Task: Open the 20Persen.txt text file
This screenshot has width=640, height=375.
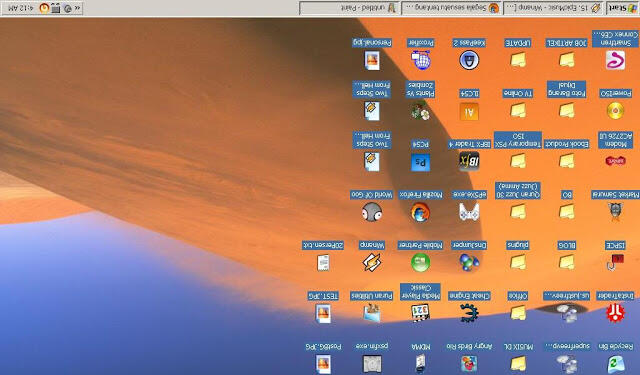Action: click(x=323, y=263)
